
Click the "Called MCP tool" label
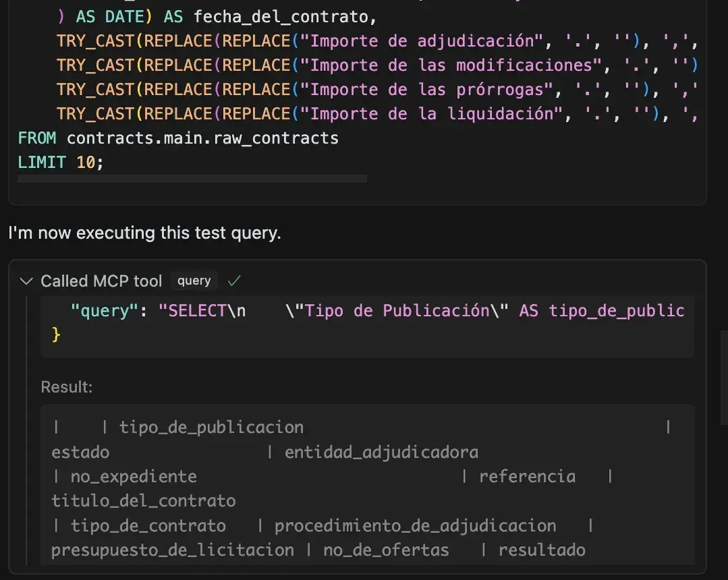[x=101, y=281]
